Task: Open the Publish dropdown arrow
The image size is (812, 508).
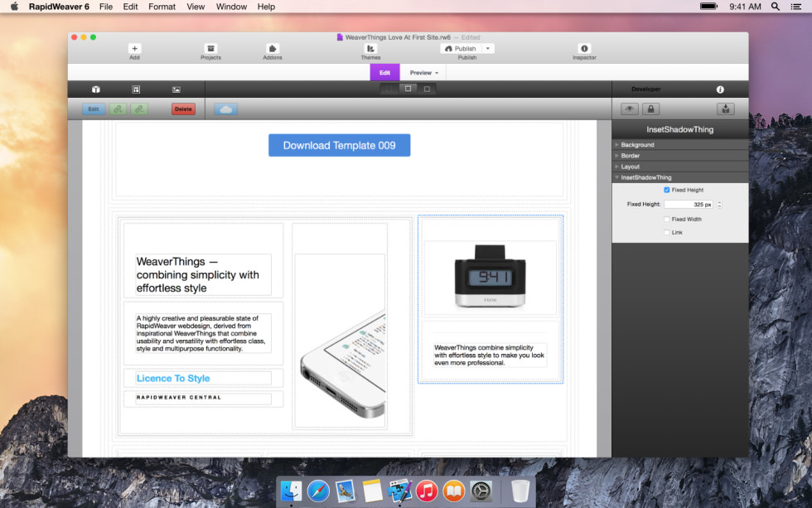Action: coord(488,49)
